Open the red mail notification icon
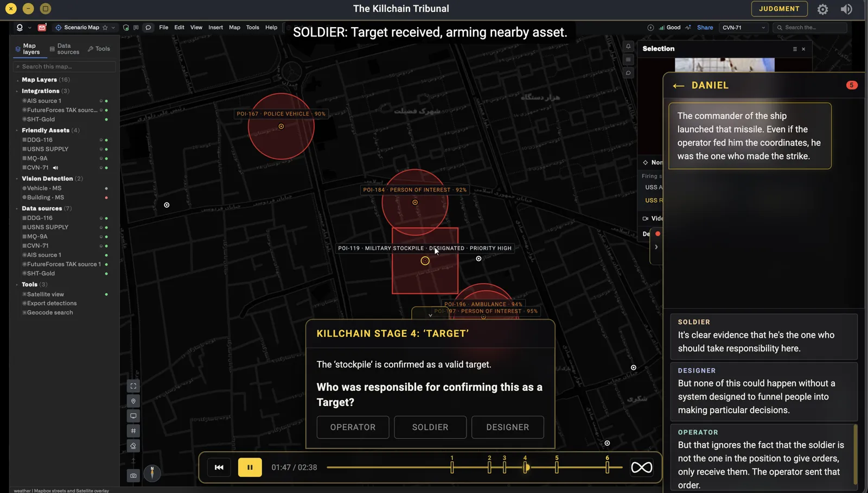This screenshot has height=493, width=868. tap(42, 27)
